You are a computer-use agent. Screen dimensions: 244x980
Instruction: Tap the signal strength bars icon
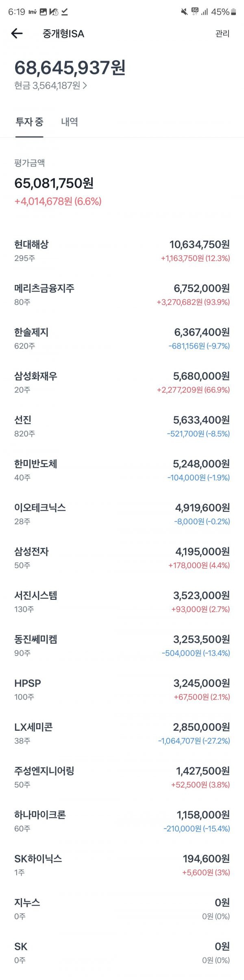205,12
